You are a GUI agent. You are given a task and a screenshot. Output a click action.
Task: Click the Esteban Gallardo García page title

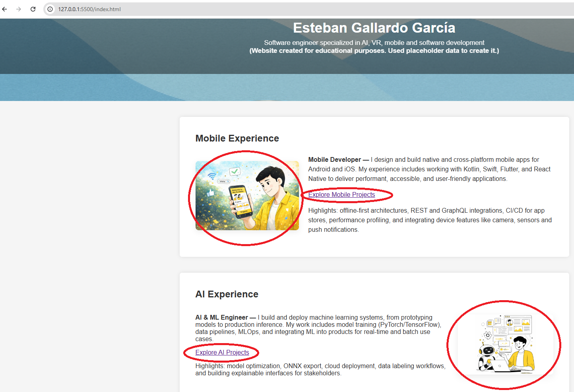tap(374, 28)
